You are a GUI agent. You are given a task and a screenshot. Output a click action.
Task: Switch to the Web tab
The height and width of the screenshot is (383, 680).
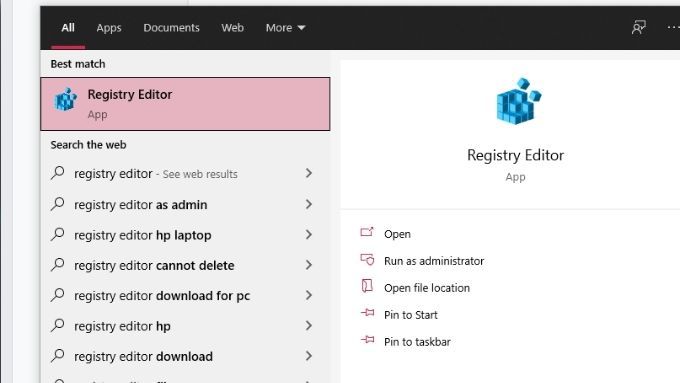(x=232, y=28)
